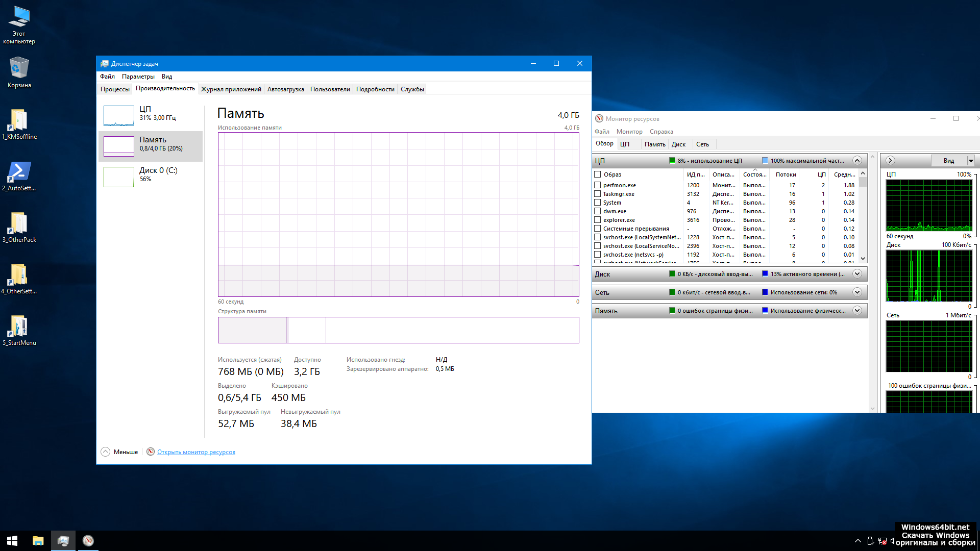Viewport: 980px width, 551px height.
Task: Expand the Network section chevron
Action: pyautogui.click(x=857, y=292)
